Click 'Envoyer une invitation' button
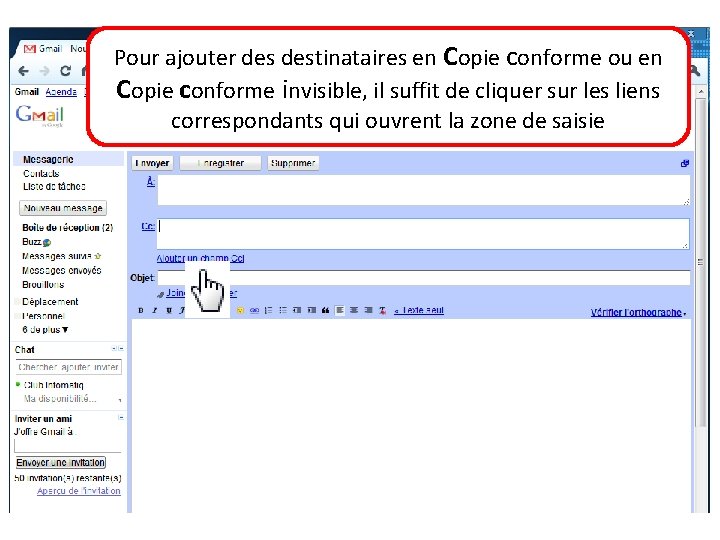Image resolution: width=720 pixels, height=540 pixels. [x=61, y=462]
